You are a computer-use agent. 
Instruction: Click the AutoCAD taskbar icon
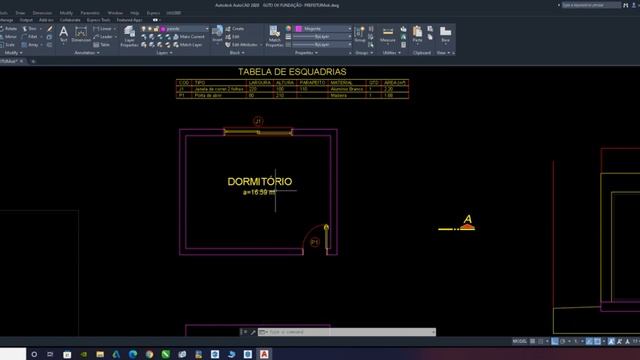[264, 354]
